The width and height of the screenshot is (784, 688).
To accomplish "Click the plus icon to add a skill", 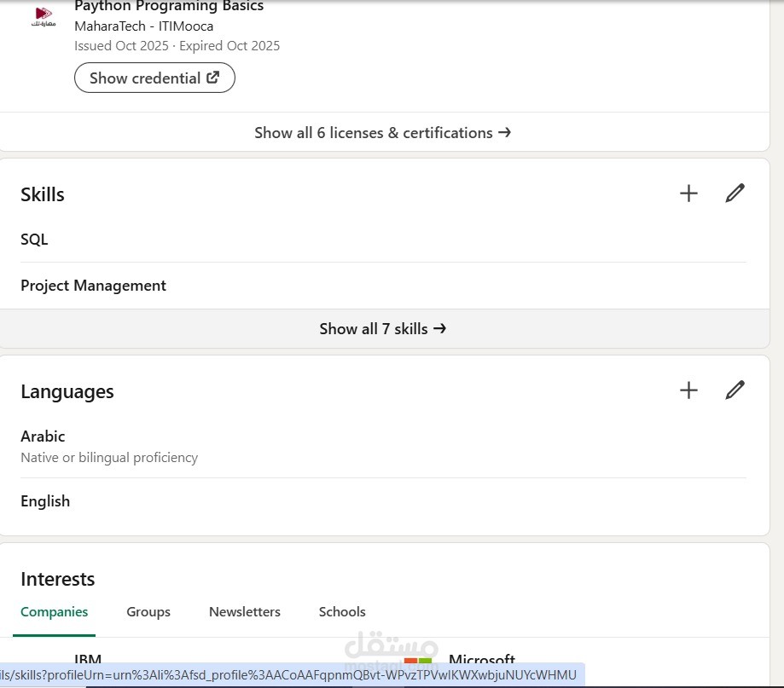I will (688, 194).
